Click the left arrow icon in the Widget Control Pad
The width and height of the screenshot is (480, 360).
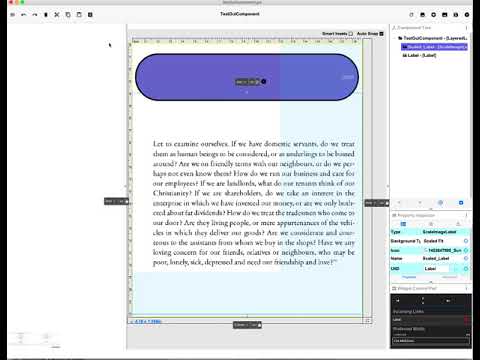click(x=398, y=301)
